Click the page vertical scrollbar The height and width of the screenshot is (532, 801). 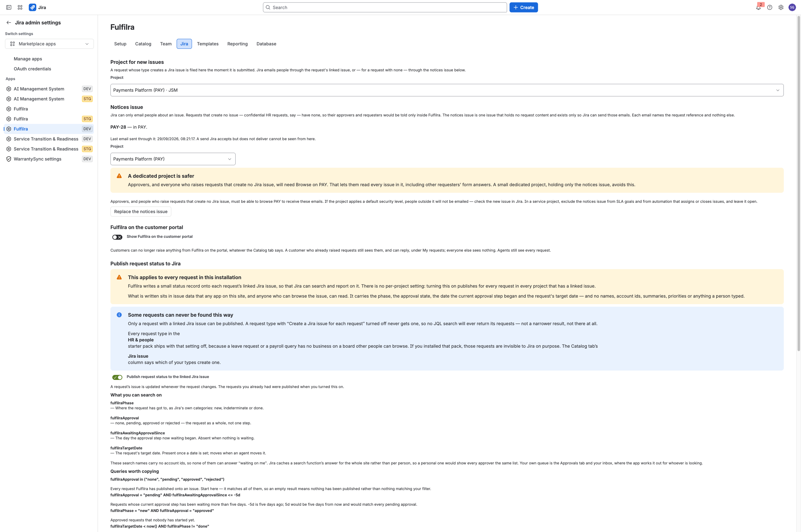click(x=798, y=183)
